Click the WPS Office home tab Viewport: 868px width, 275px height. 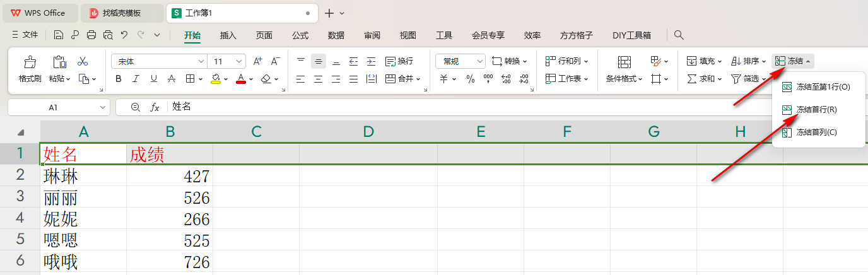coord(41,13)
